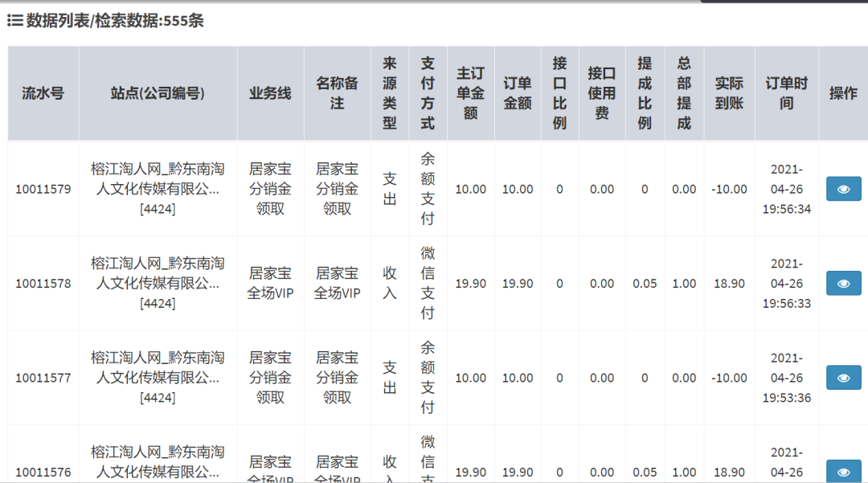Select serial number 10011578 in the table
Image resolution: width=868 pixels, height=483 pixels.
click(x=43, y=284)
